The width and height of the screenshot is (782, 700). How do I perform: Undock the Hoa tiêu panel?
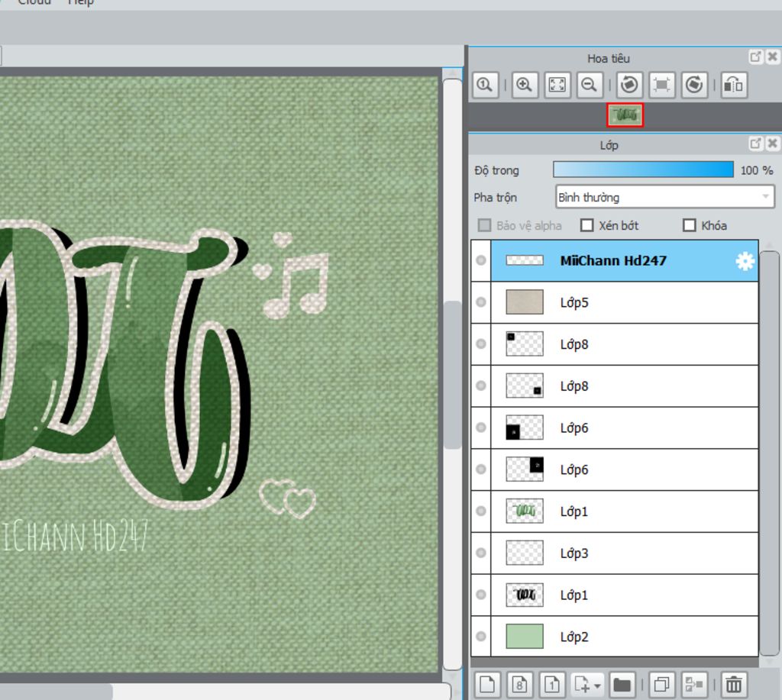(755, 56)
